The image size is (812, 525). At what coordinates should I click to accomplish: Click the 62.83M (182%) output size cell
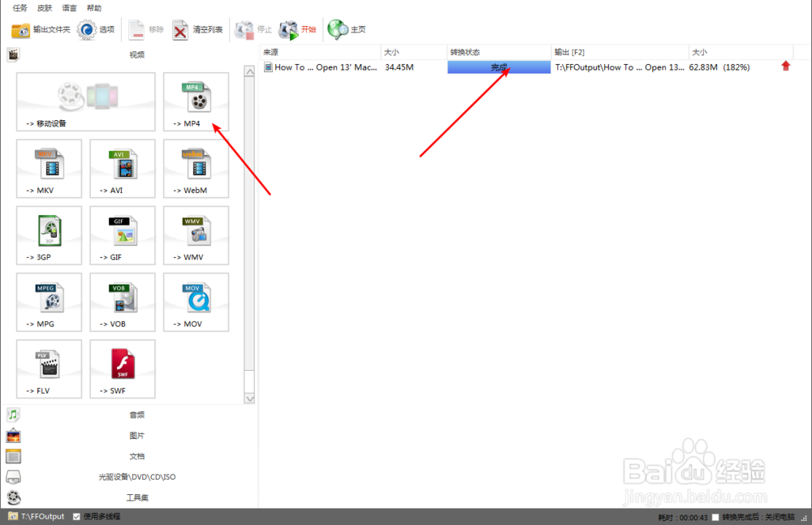719,67
